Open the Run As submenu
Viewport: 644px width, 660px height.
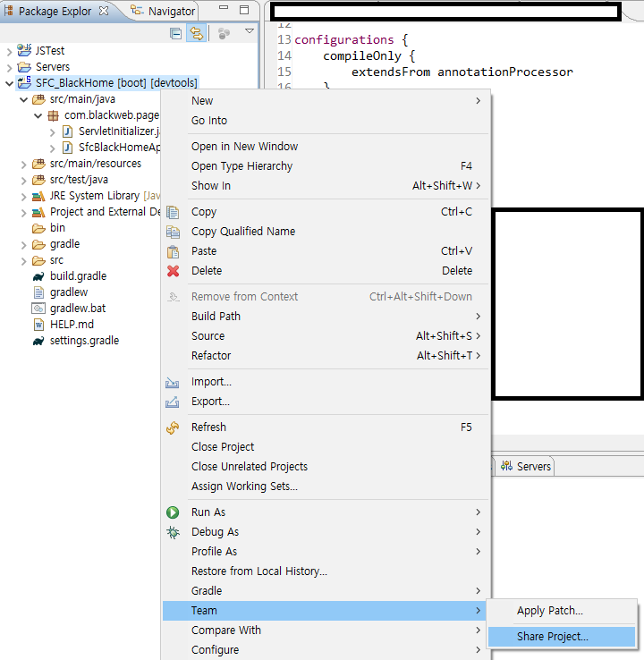326,512
